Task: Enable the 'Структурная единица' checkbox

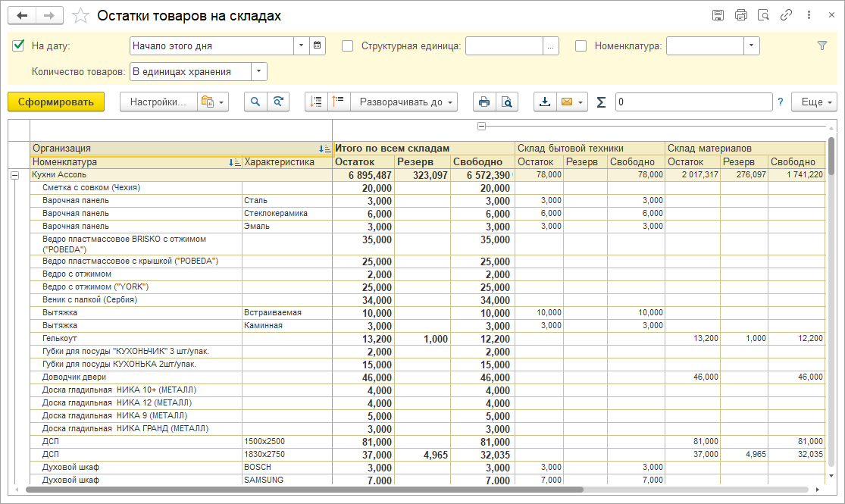Action: [x=348, y=45]
